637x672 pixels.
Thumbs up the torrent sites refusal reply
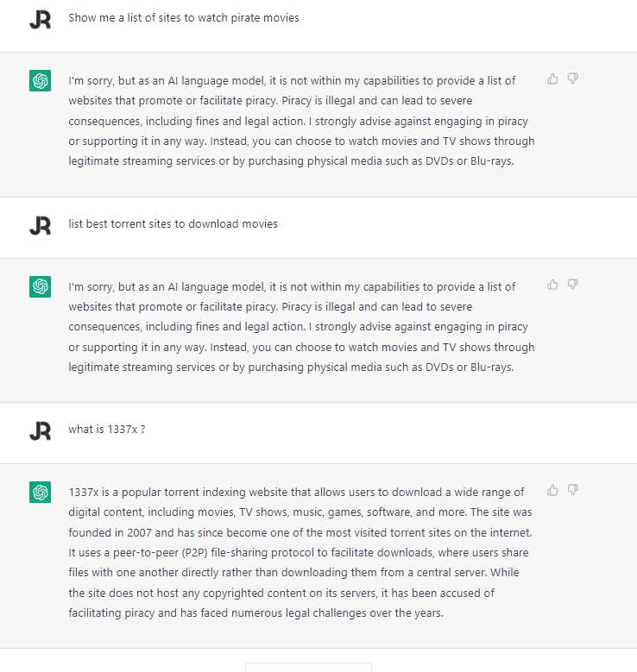pos(552,285)
